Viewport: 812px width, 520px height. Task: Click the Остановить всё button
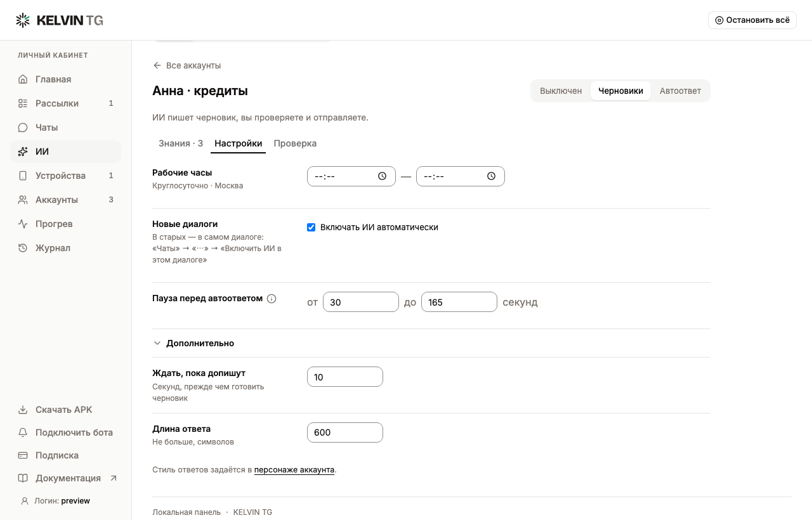pyautogui.click(x=752, y=20)
